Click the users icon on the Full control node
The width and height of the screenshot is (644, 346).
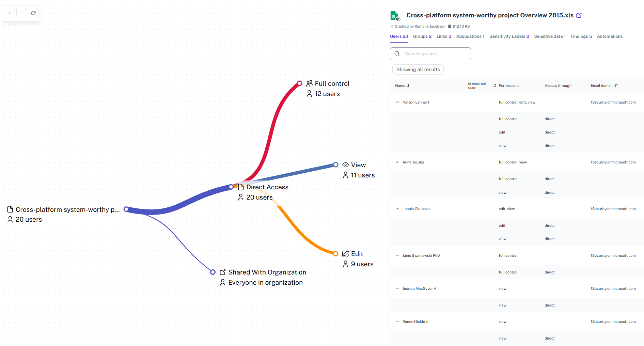click(x=309, y=83)
